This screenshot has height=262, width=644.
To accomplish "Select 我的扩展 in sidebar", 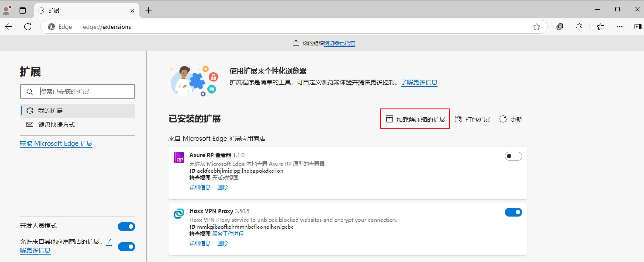I will [x=78, y=111].
